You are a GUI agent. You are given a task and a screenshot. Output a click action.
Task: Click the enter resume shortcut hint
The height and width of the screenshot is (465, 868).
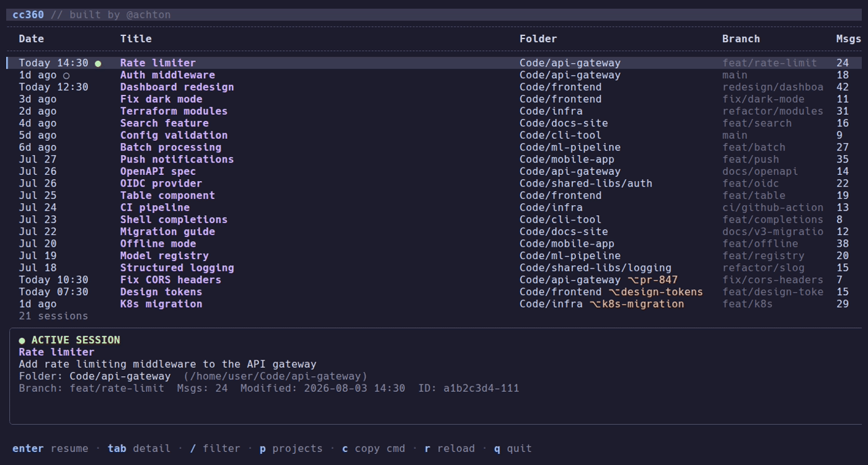click(50, 448)
